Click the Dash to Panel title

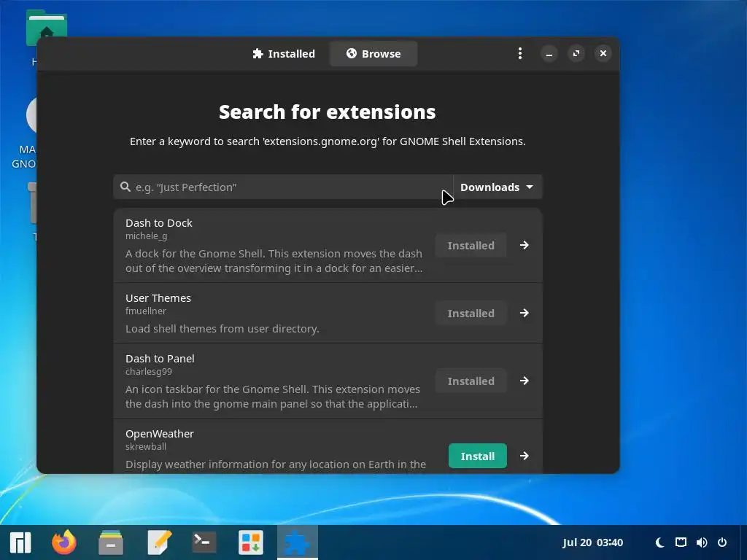pyautogui.click(x=160, y=359)
